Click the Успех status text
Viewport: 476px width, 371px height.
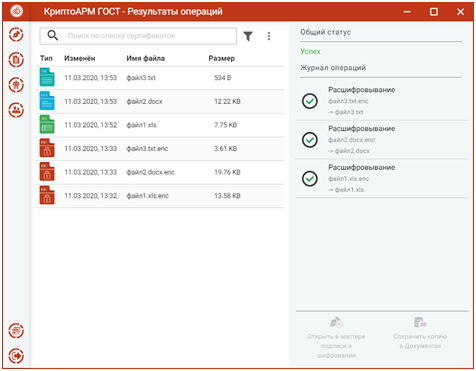pyautogui.click(x=310, y=51)
